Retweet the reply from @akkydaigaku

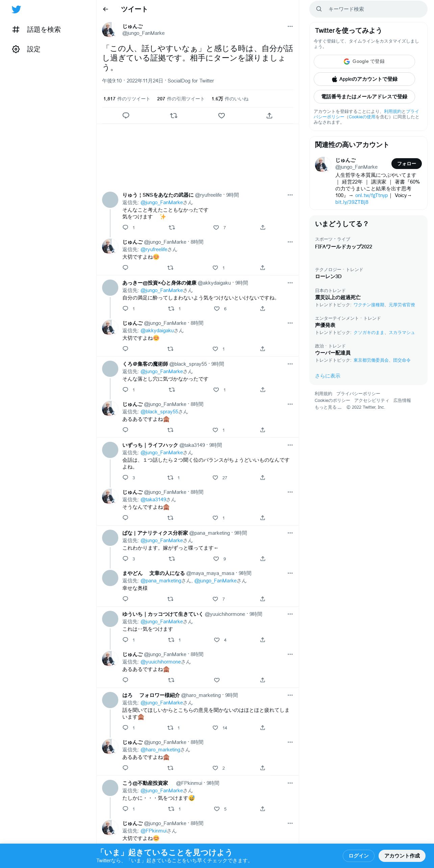point(171,309)
